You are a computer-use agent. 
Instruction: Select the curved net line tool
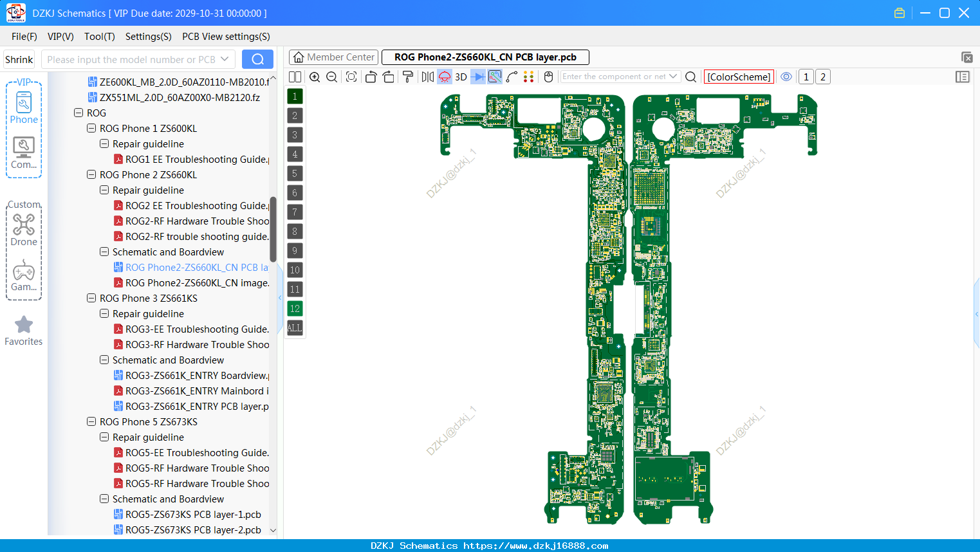tap(512, 77)
